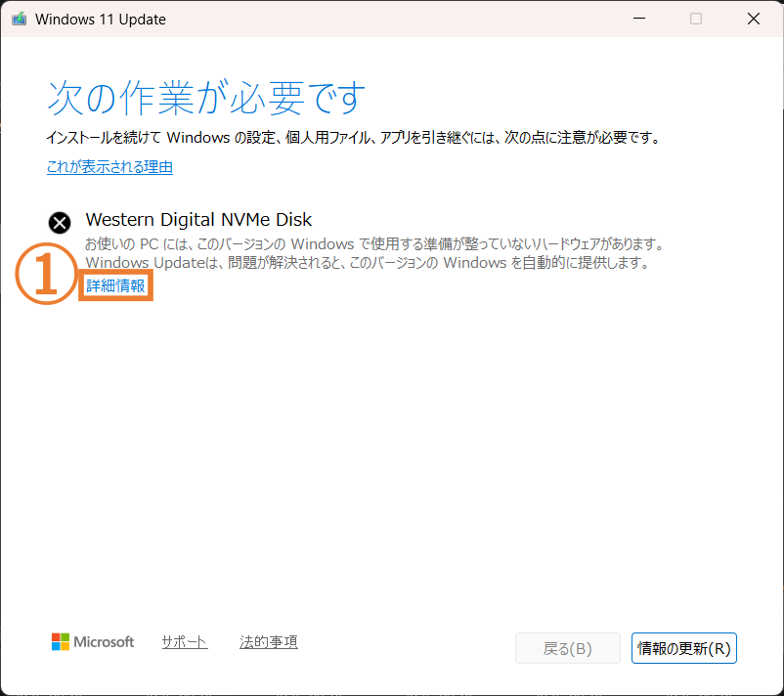Minimize the Windows 11 Update window
Image resolution: width=784 pixels, height=696 pixels.
point(638,19)
